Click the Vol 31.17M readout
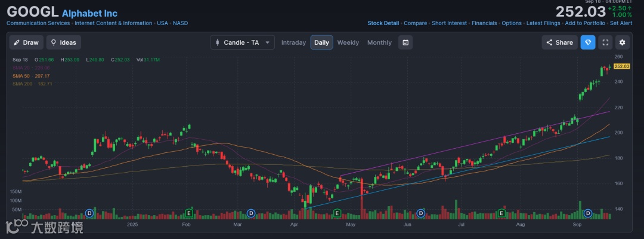The width and height of the screenshot is (644, 239). pos(148,60)
